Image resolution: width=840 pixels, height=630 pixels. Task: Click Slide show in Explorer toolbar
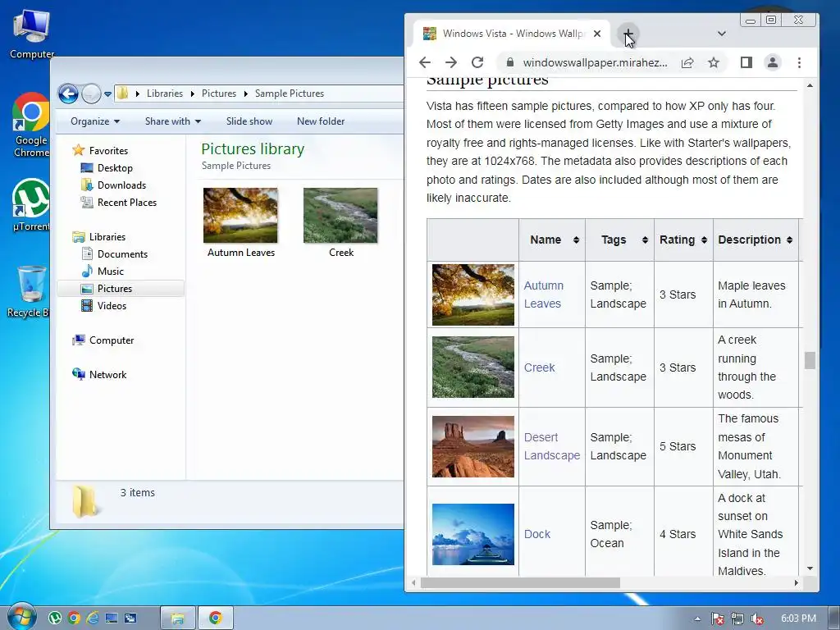[x=249, y=121]
